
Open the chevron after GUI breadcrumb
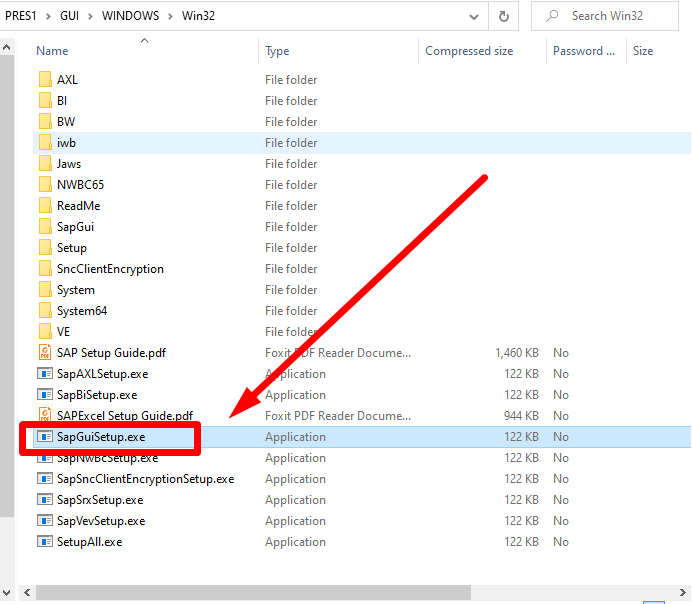[90, 17]
